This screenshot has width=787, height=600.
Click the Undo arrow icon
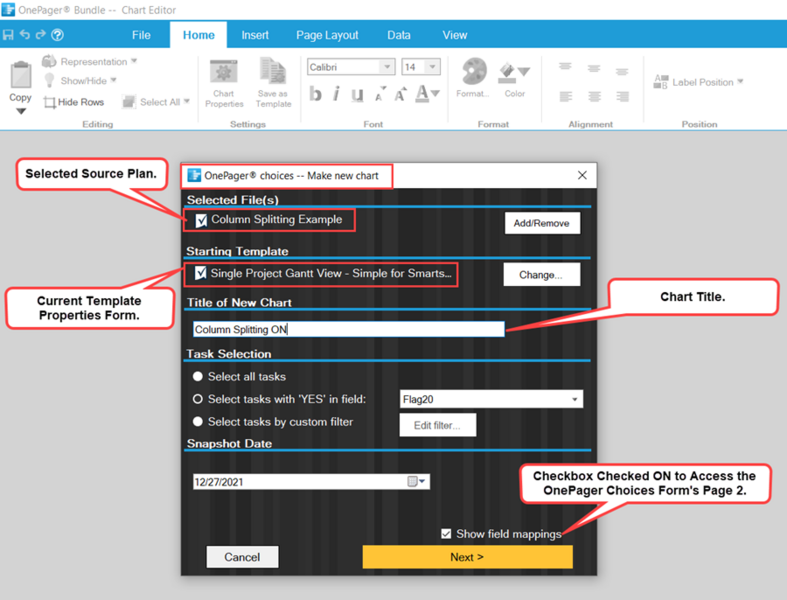click(25, 34)
